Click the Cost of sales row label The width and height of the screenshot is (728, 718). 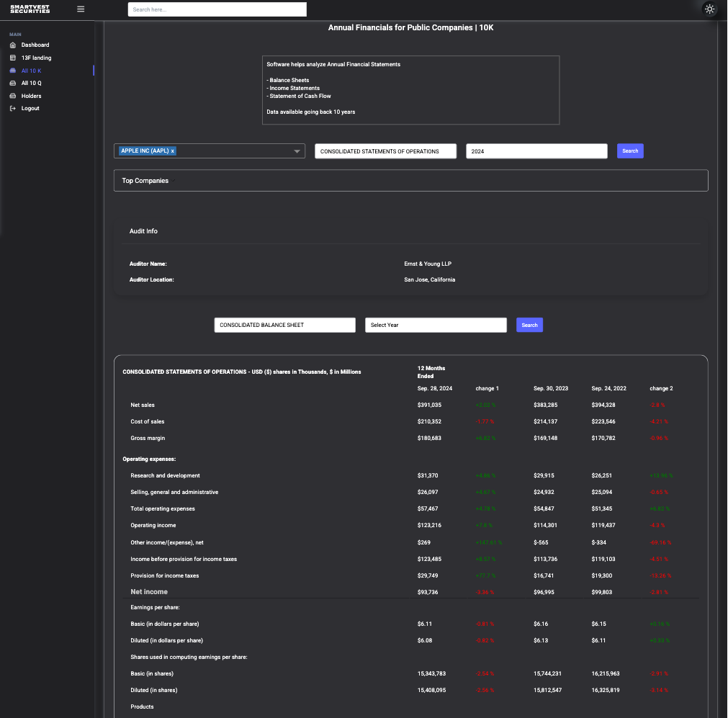[x=147, y=422]
